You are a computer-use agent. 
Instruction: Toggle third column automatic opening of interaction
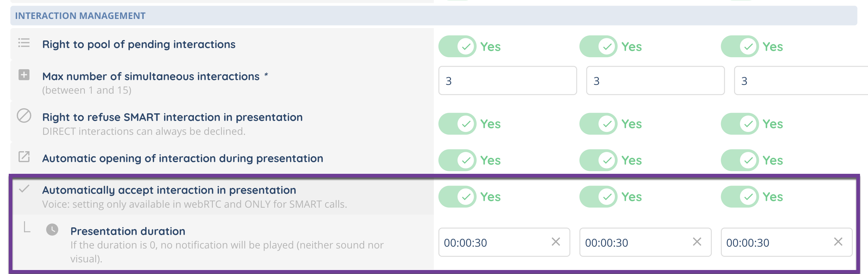click(740, 160)
